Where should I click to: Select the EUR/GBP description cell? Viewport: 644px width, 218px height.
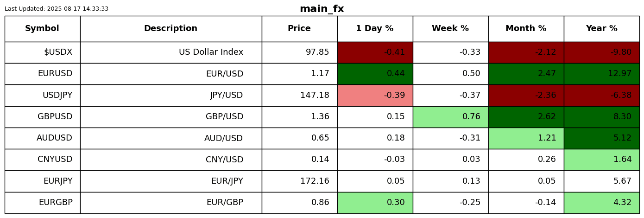point(170,203)
